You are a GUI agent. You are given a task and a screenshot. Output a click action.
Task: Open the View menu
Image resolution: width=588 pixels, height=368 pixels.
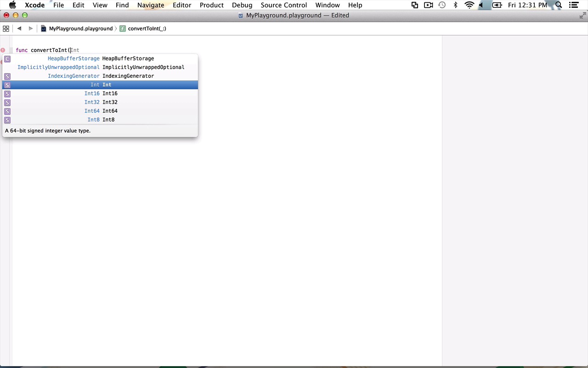pyautogui.click(x=100, y=5)
